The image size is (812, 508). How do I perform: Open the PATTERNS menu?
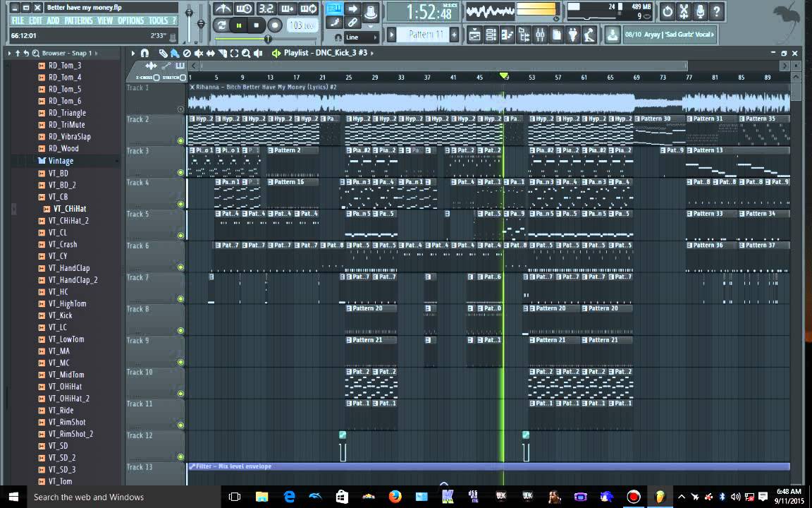(79, 20)
